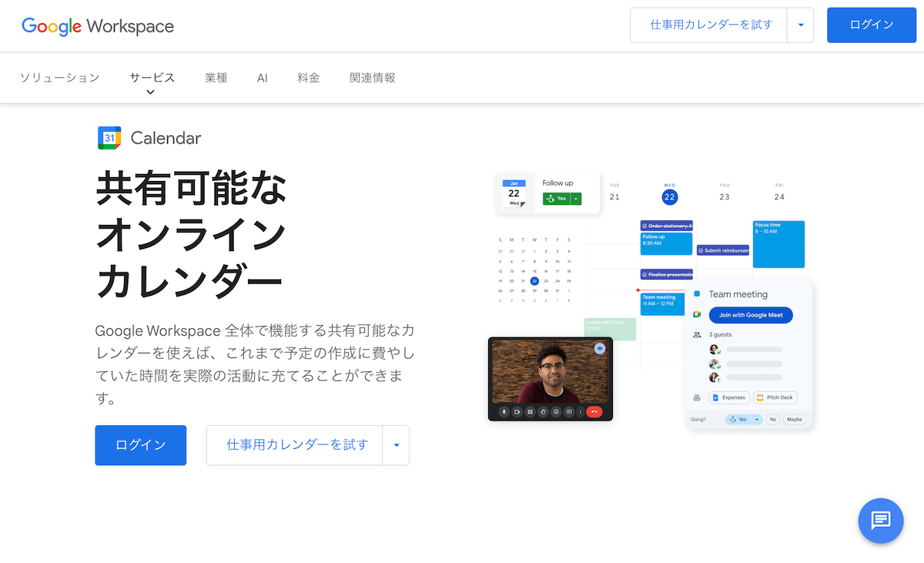Click the red hang-up icon in video call
Screen dimensions: 924x563
click(593, 411)
